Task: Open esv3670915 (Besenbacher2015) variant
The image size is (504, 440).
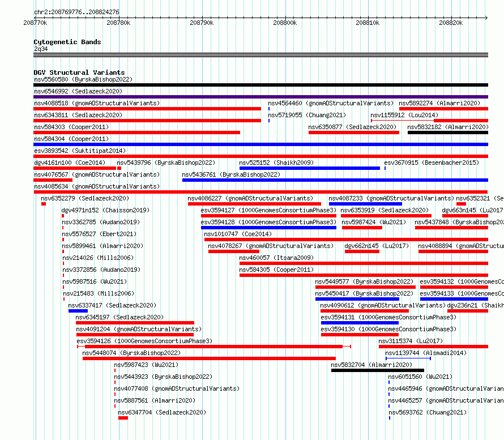Action: coord(385,168)
